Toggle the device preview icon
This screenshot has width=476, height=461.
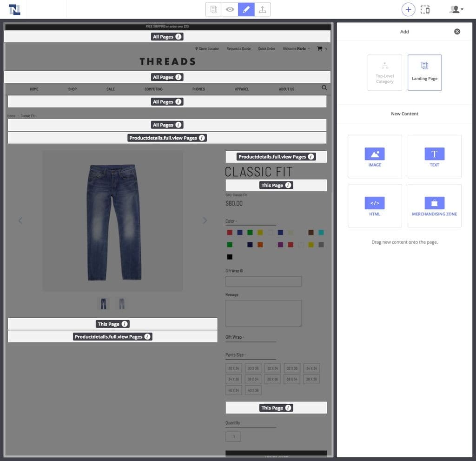[425, 9]
